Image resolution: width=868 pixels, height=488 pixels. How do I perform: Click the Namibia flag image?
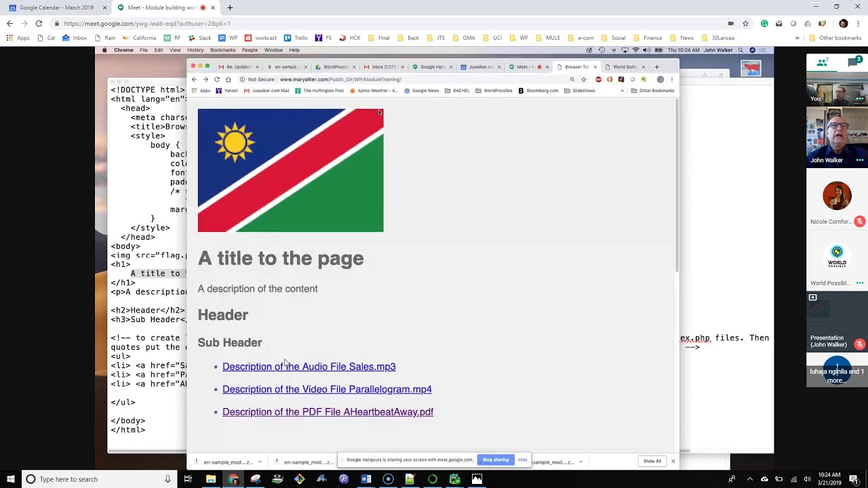point(290,170)
